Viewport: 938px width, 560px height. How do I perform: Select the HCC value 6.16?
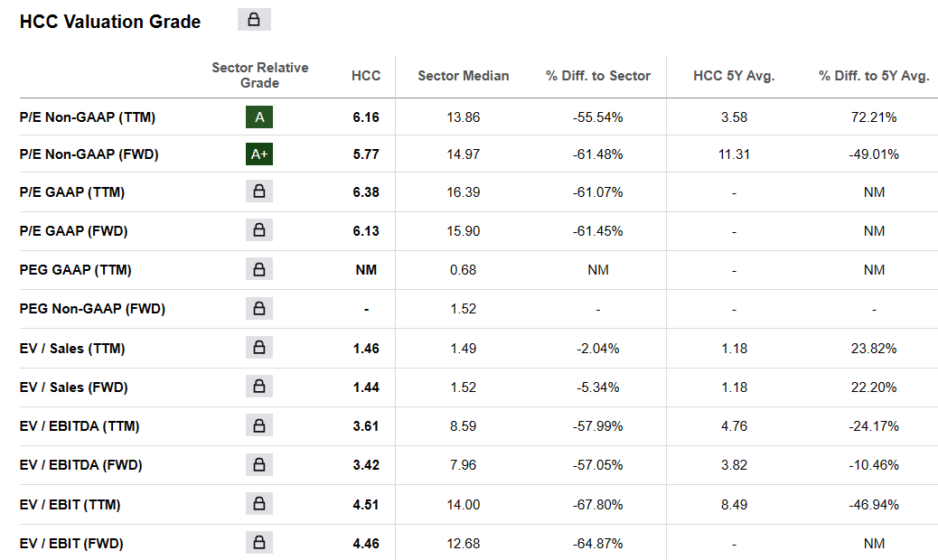coord(366,117)
